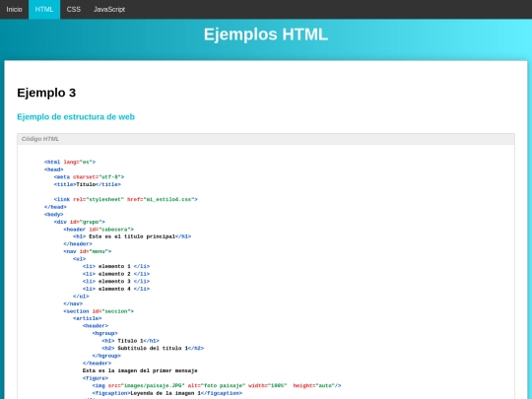Click the link rel="stylesheet" code line

(x=125, y=199)
